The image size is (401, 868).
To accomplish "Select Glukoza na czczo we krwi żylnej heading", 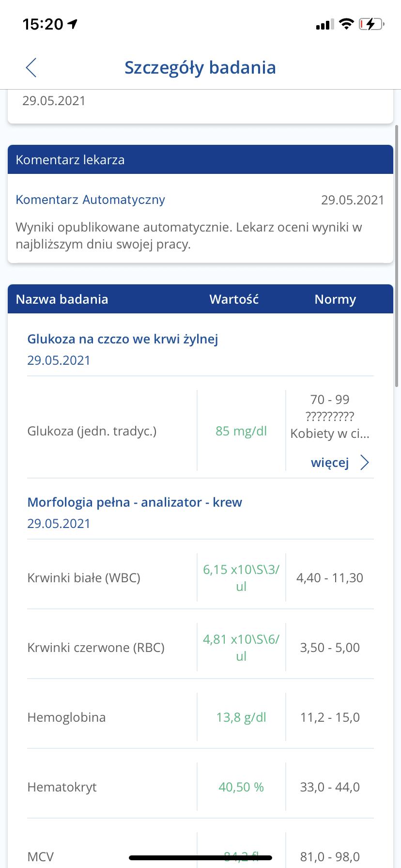I will 123,339.
